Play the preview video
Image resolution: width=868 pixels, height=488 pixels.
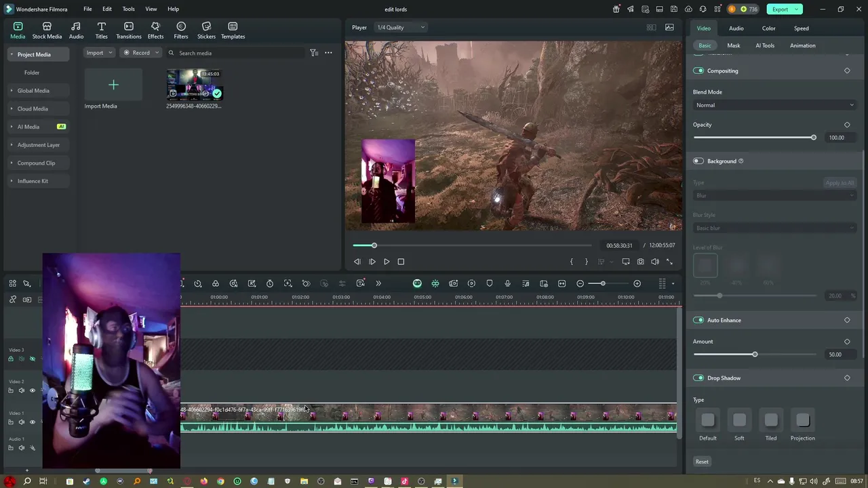[x=387, y=262]
